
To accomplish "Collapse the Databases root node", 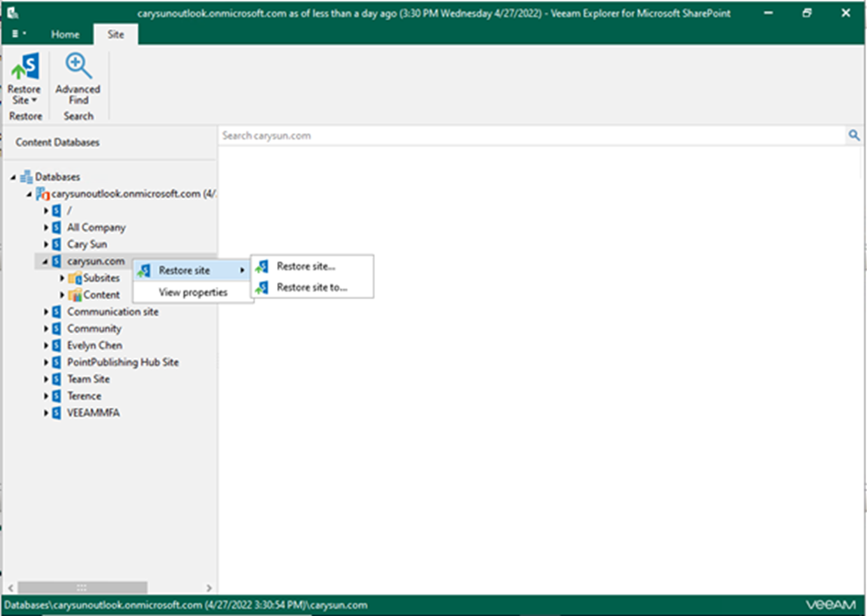I will [12, 177].
